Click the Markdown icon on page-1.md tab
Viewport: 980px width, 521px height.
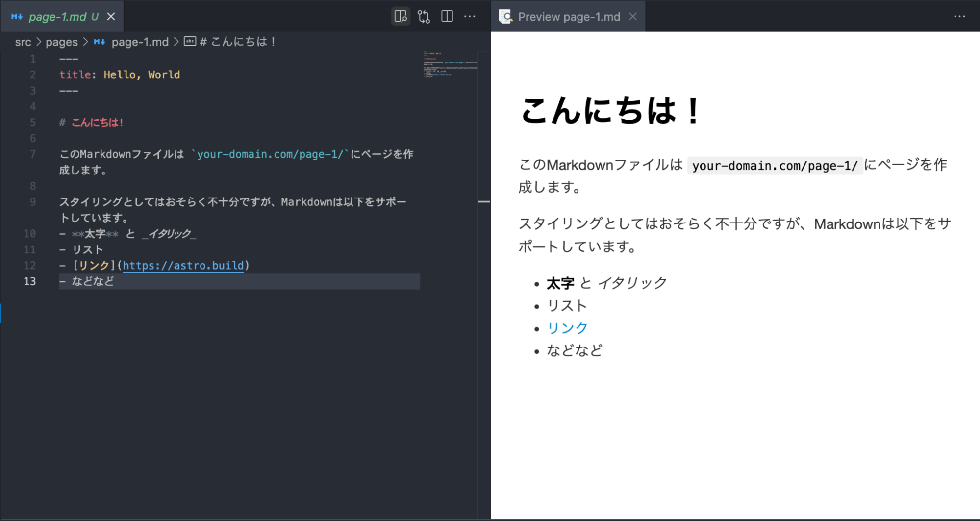tap(17, 16)
